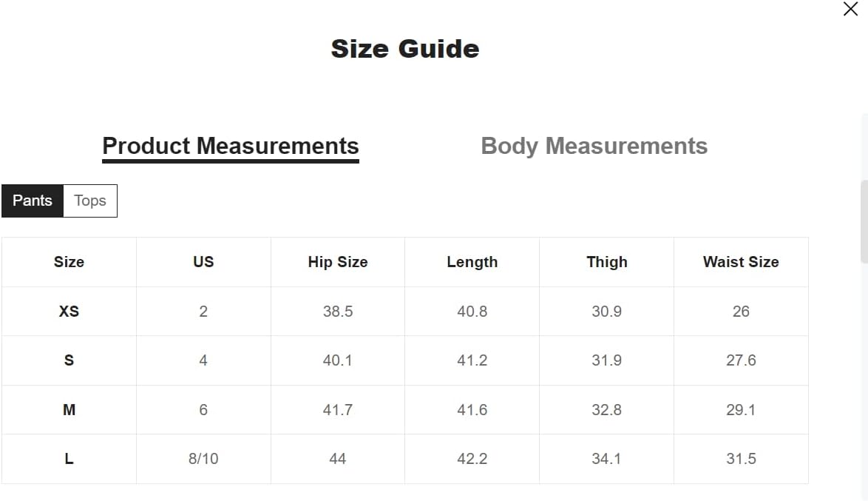Viewport: 868px width, 501px height.
Task: Select the Product Measurements tab
Action: click(230, 147)
